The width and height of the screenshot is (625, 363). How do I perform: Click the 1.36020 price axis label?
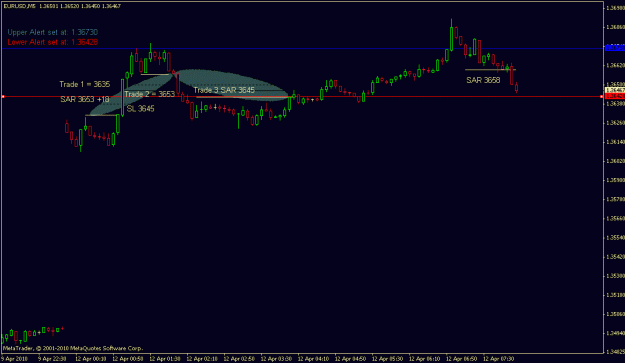tap(615, 161)
